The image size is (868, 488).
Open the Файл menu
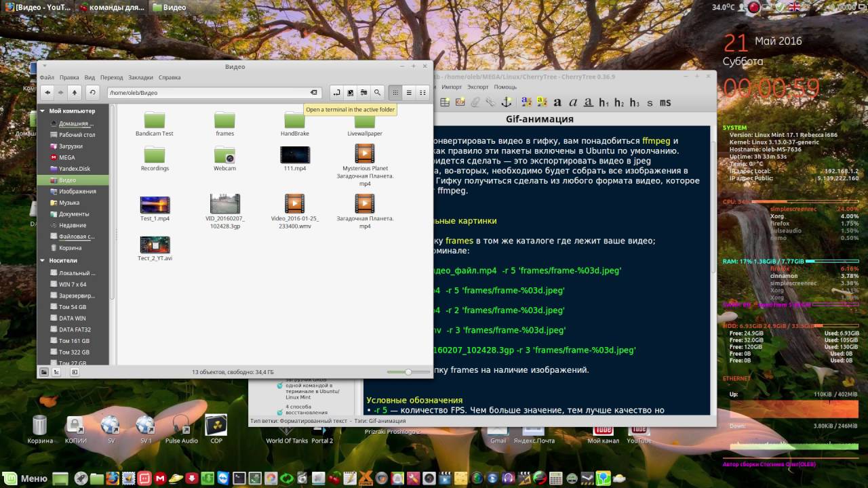click(x=47, y=77)
